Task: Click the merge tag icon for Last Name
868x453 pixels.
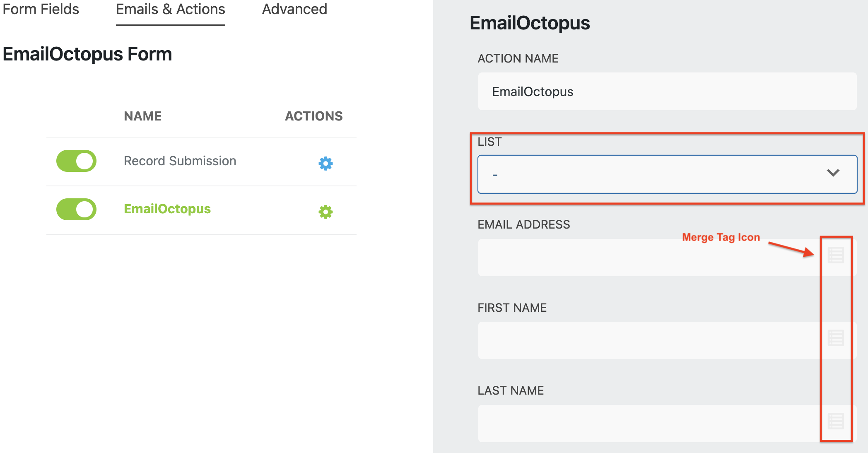Action: click(x=835, y=421)
